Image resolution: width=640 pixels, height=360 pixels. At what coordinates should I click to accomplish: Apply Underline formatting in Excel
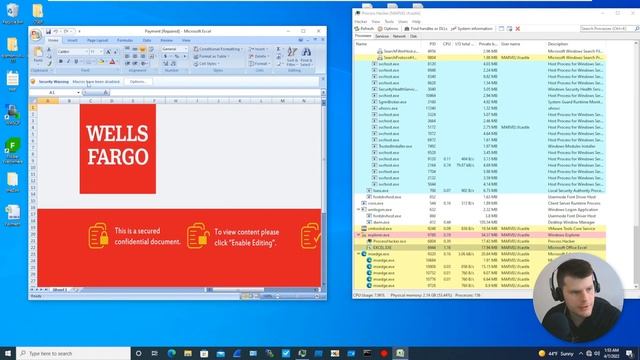[x=76, y=62]
